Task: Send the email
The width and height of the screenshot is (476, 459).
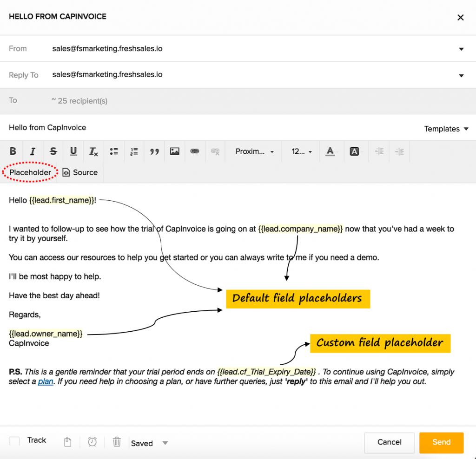Action: pos(442,442)
